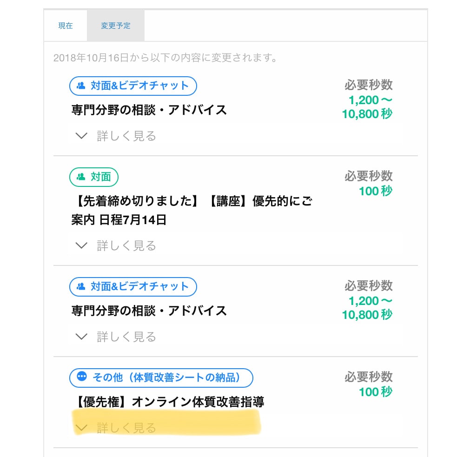This screenshot has width=476, height=457.
Task: Expand highlighted chevron under オンライン体質改善指導
Action: (x=81, y=428)
